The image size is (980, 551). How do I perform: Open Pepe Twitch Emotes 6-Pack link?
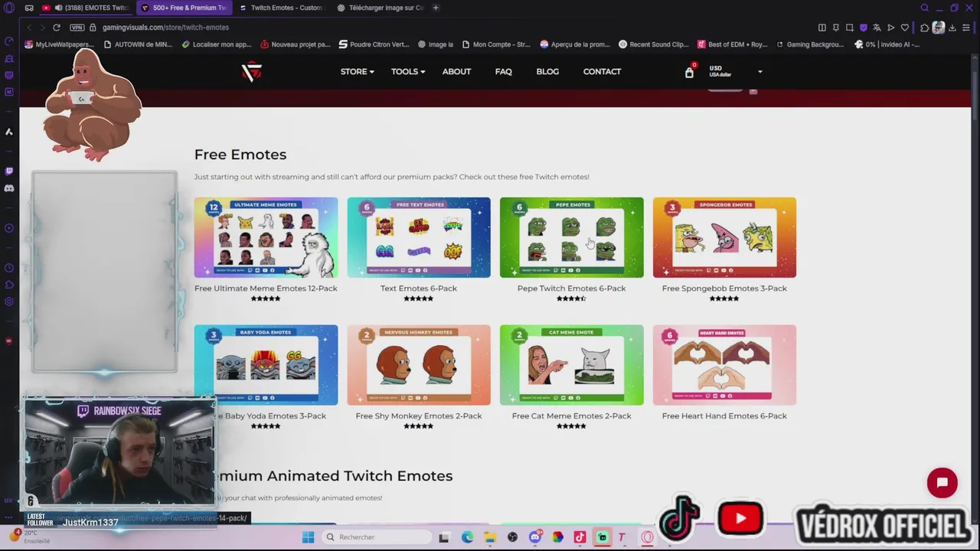pyautogui.click(x=571, y=289)
